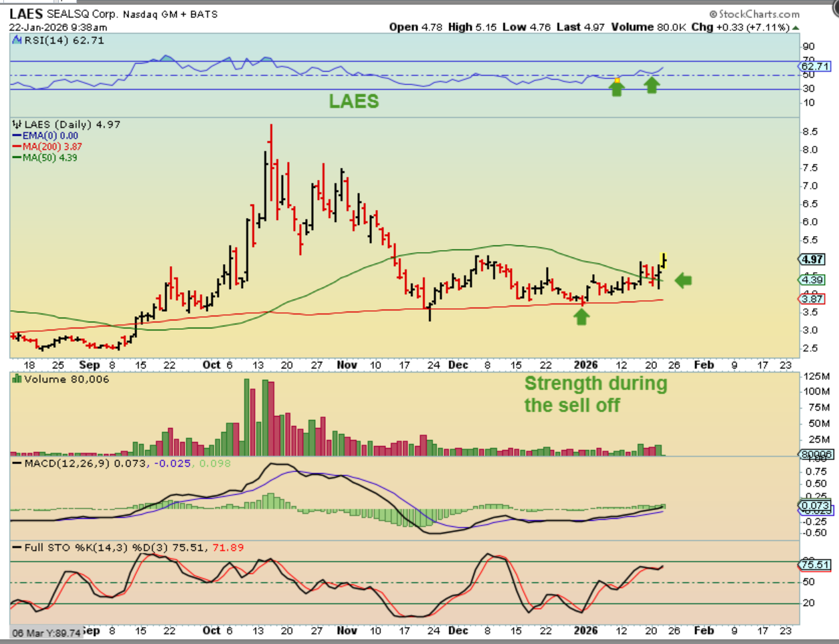Viewport: 839px width, 644px height.
Task: Open the StockCharts.com copyright link
Action: 755,13
